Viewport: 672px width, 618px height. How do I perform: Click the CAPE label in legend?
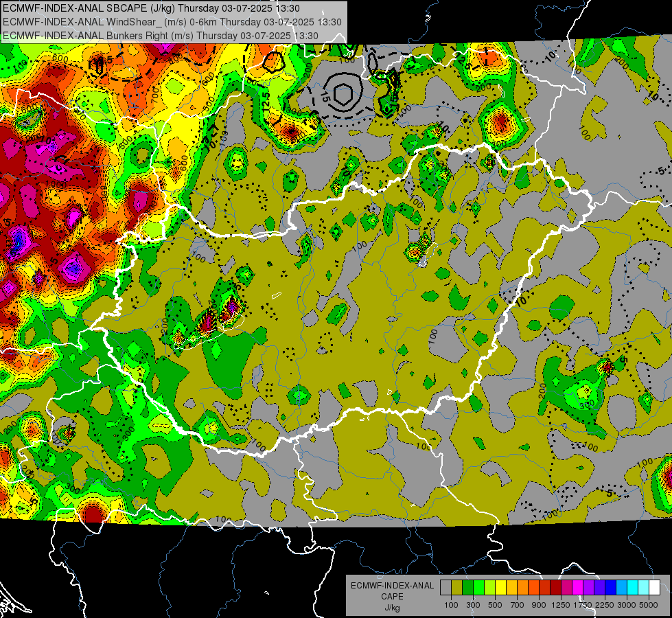tap(392, 596)
